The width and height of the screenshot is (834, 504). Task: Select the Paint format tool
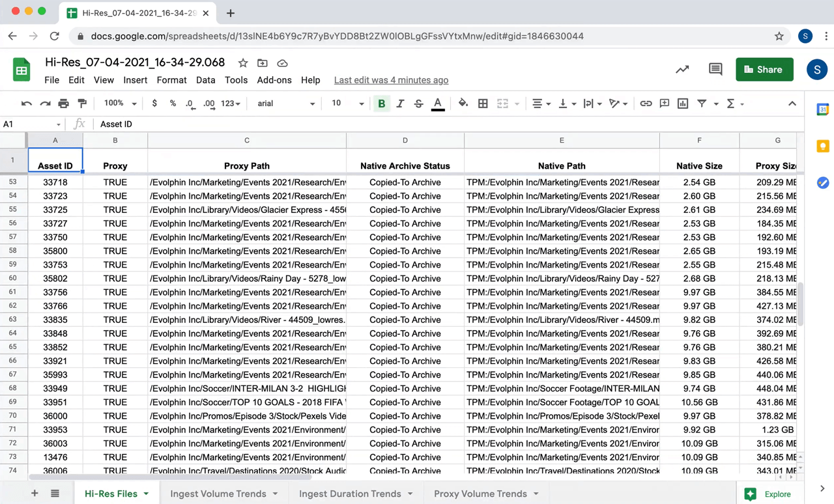(82, 104)
